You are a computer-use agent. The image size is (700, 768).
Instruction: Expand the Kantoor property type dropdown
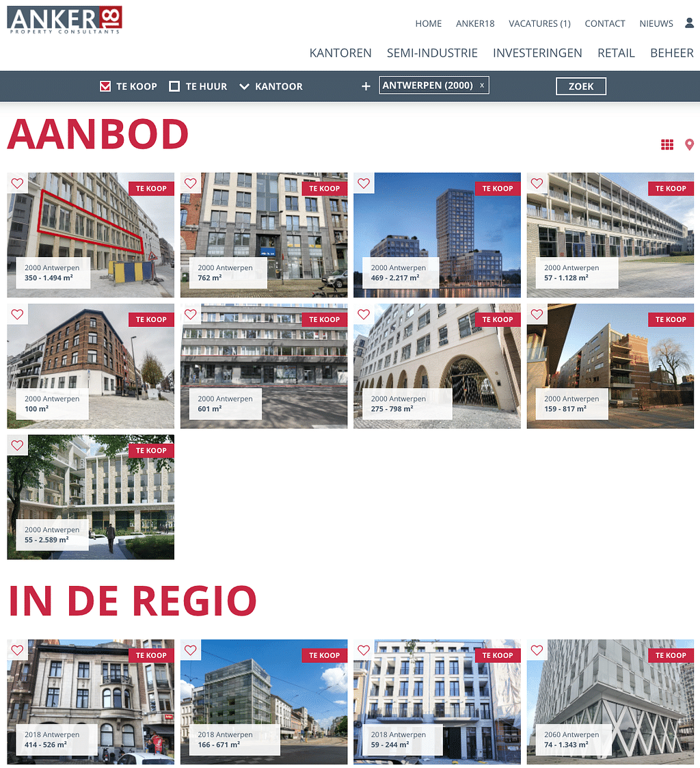point(271,86)
